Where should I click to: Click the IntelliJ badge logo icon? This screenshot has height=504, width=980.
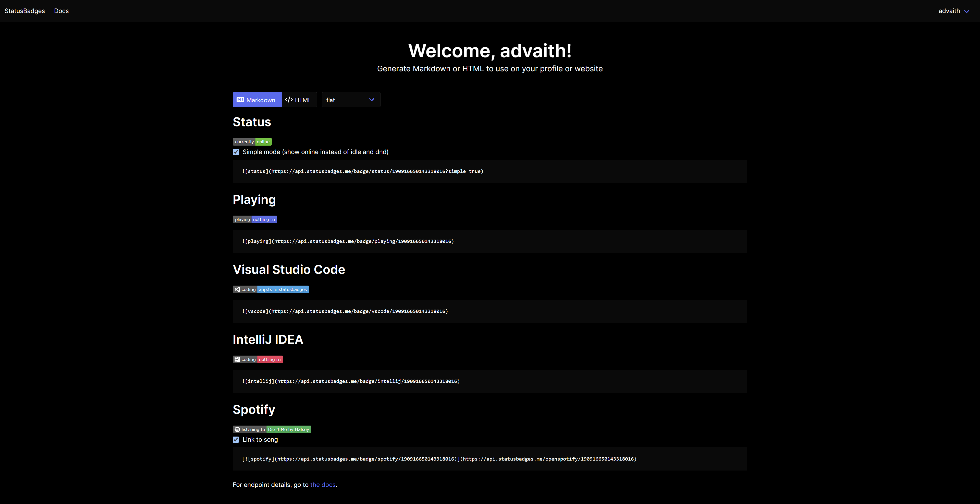point(237,359)
